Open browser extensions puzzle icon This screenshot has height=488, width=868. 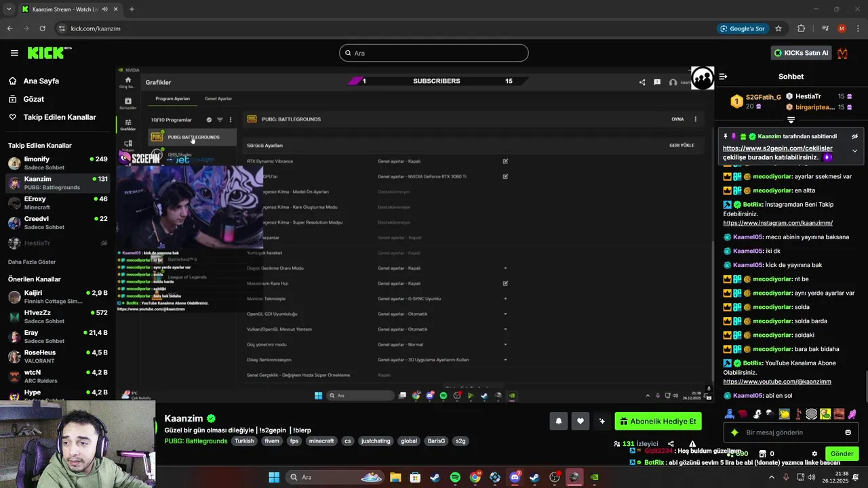tap(802, 28)
